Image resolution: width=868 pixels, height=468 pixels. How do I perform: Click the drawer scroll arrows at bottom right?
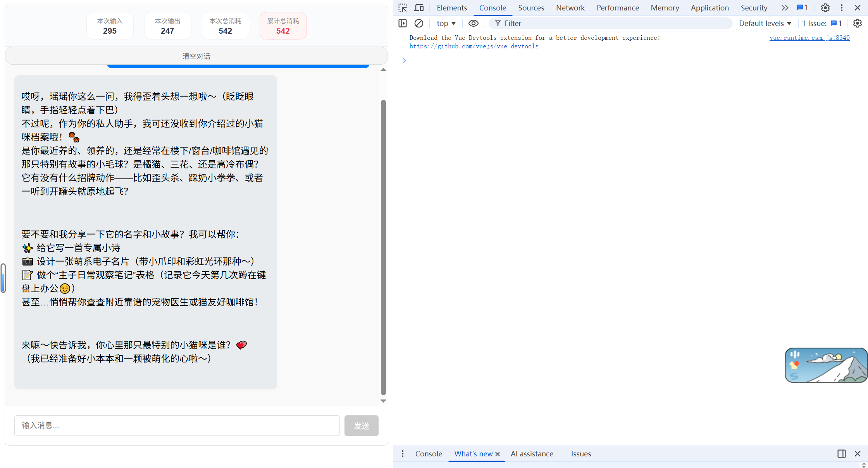pyautogui.click(x=863, y=465)
